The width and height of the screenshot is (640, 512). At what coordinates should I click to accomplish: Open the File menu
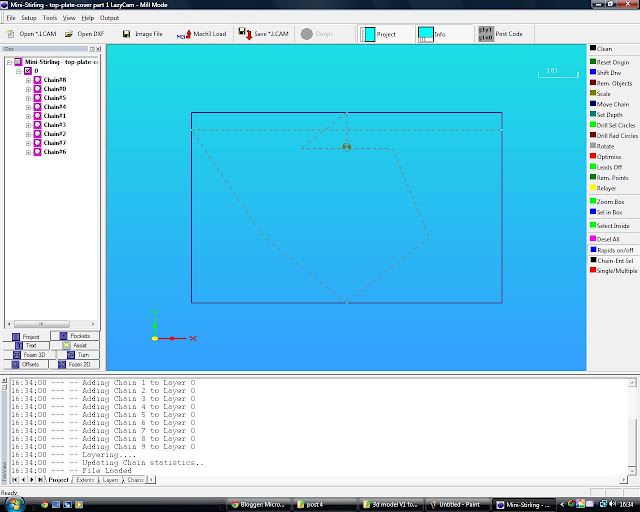pos(11,18)
